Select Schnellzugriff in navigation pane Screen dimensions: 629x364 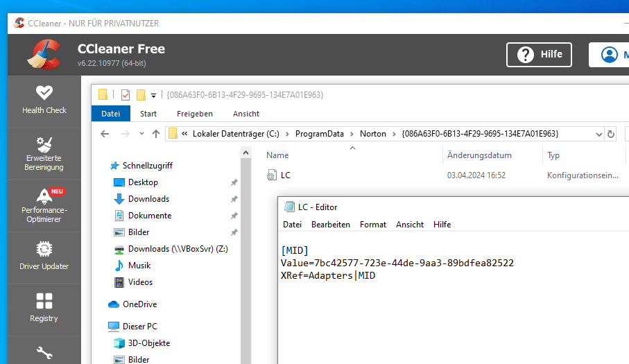(147, 166)
